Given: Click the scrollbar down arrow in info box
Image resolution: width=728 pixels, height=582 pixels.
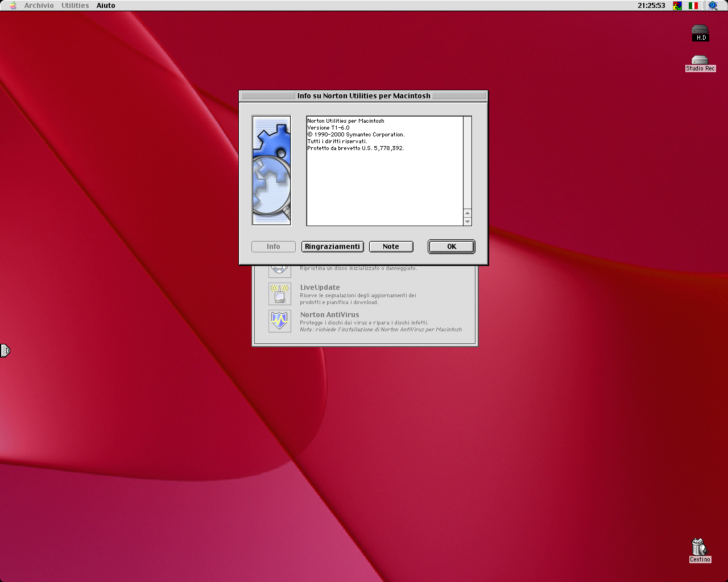Looking at the screenshot, I should [468, 222].
